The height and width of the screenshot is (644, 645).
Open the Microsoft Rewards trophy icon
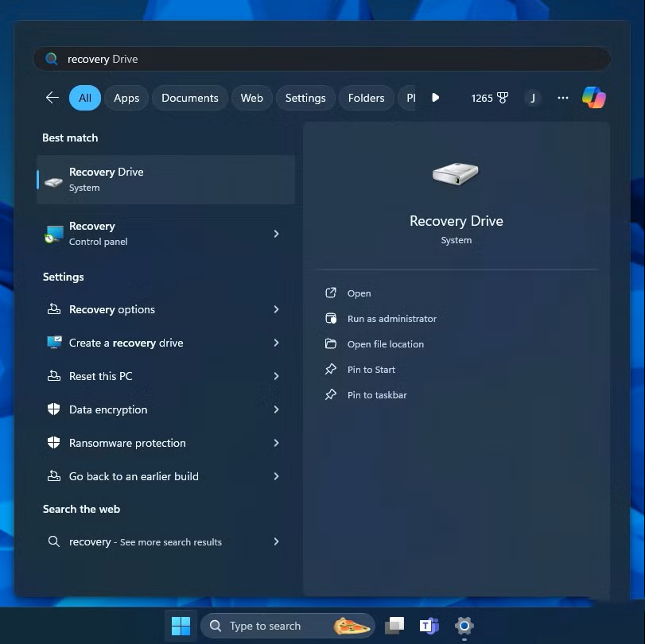(502, 98)
